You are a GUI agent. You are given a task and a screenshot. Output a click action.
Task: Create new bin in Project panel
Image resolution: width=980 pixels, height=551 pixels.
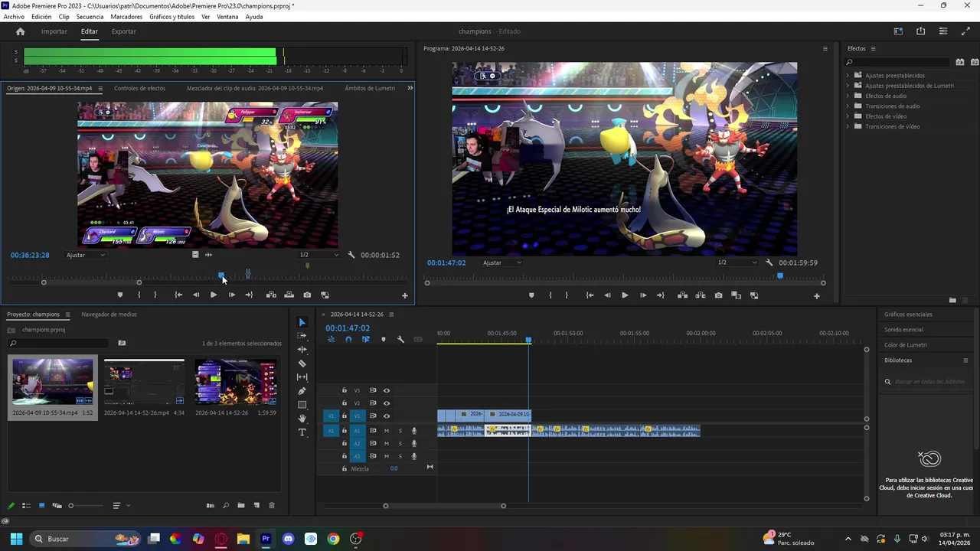[x=241, y=506]
